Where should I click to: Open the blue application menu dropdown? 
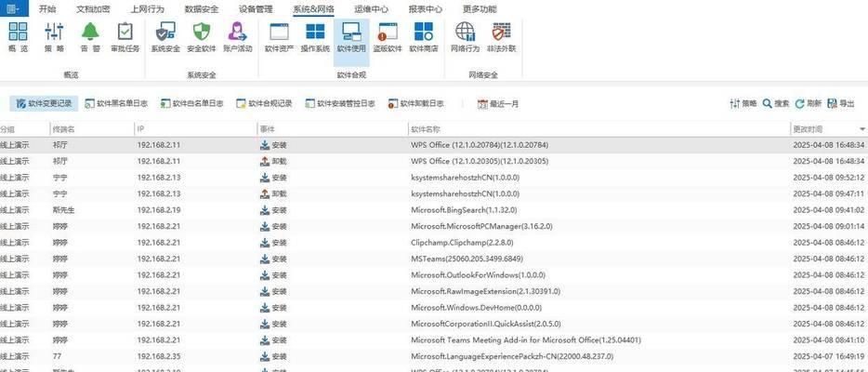click(13, 8)
